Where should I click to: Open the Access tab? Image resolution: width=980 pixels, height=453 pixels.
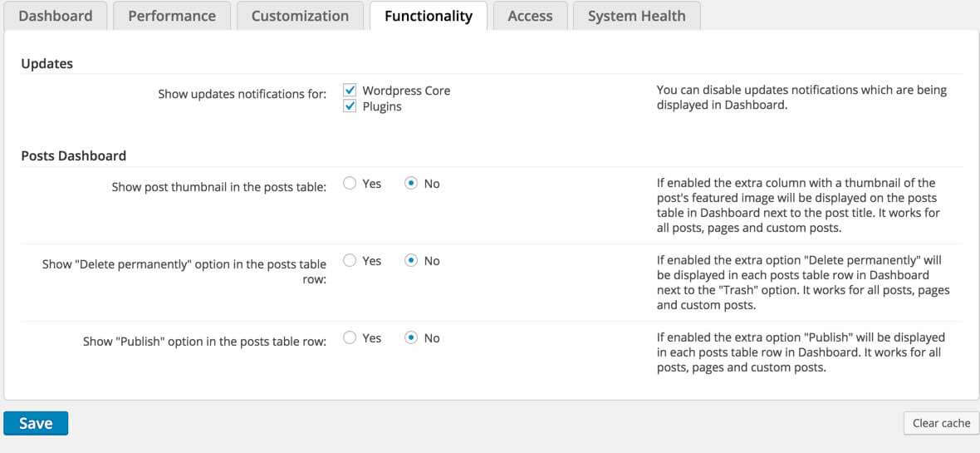click(x=530, y=16)
